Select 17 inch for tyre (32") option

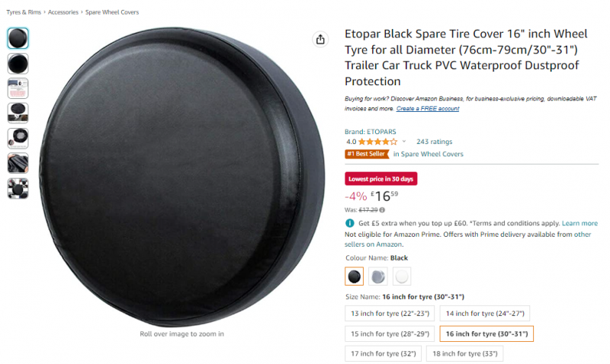[x=384, y=353]
